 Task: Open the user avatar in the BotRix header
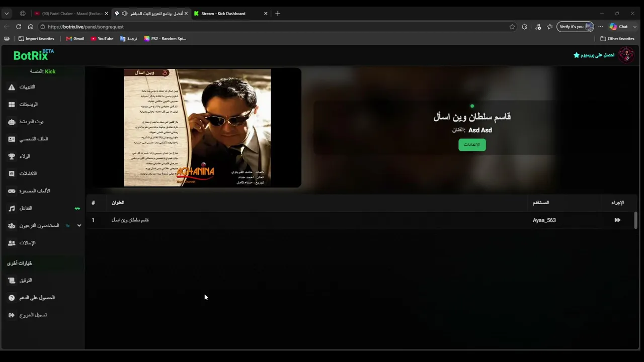coord(626,55)
